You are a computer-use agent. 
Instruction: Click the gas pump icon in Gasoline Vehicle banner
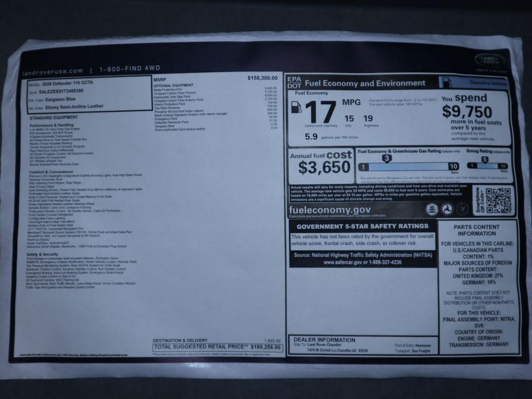447,83
